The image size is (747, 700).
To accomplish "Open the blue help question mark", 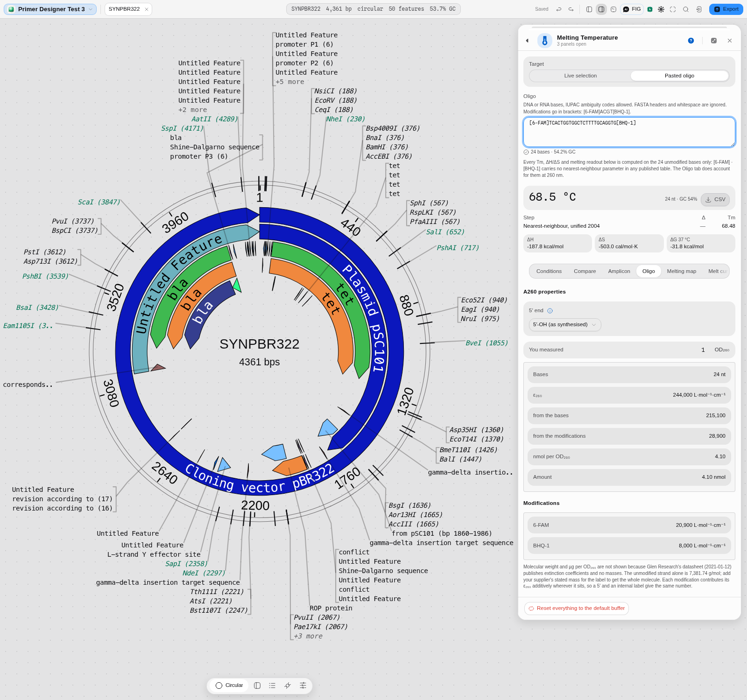I will tap(691, 41).
